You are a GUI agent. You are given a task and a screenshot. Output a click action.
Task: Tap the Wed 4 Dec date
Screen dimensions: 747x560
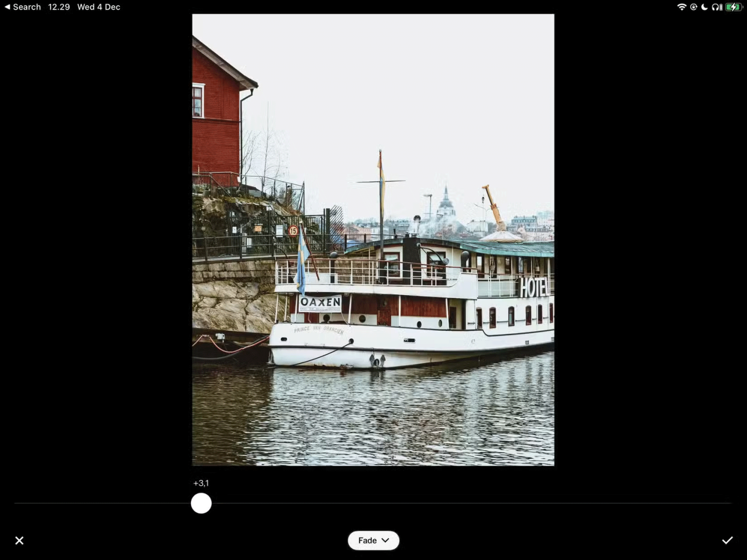[x=99, y=7]
